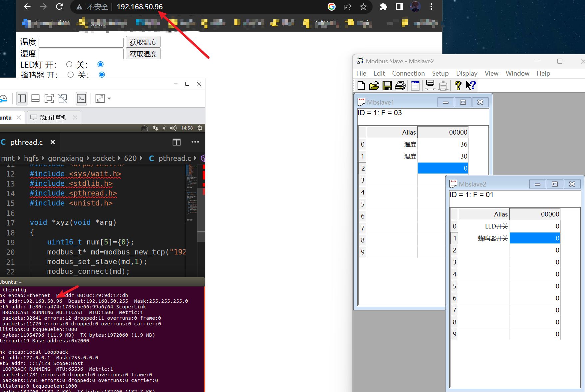Click Ubuntu keyboard indicator icon

click(145, 128)
